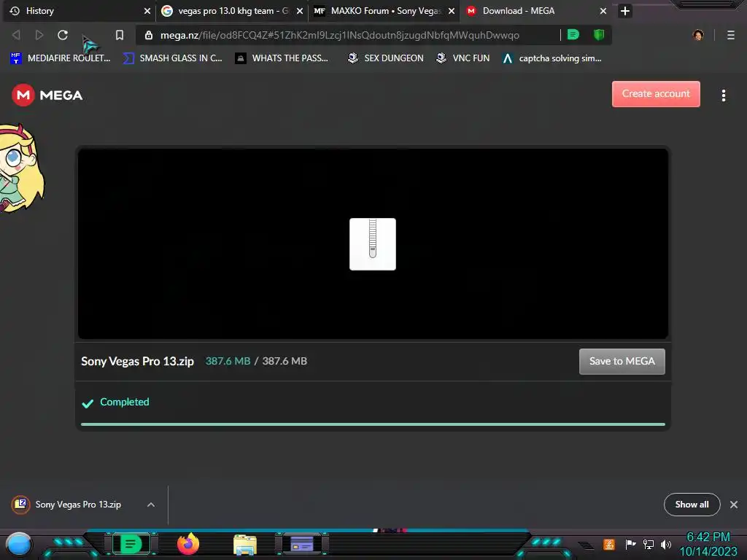Expand download item chevron menu
The height and width of the screenshot is (560, 747).
150,505
